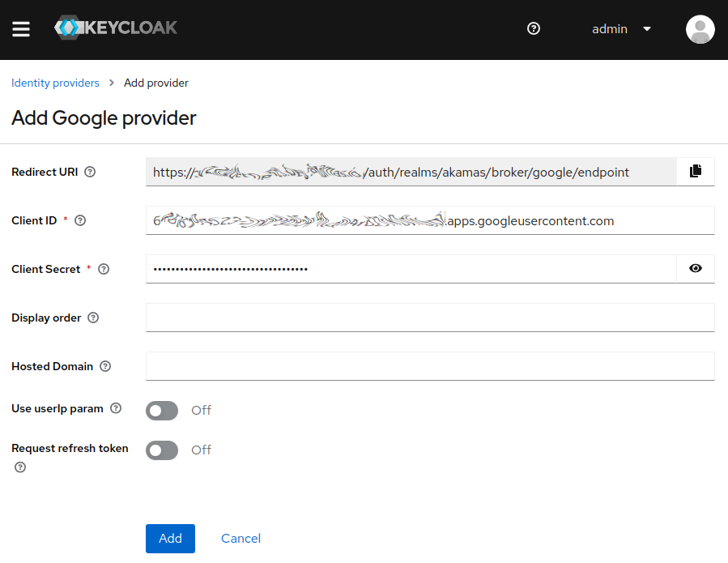Show help for Client ID field
This screenshot has height=563, width=728.
coord(80,220)
